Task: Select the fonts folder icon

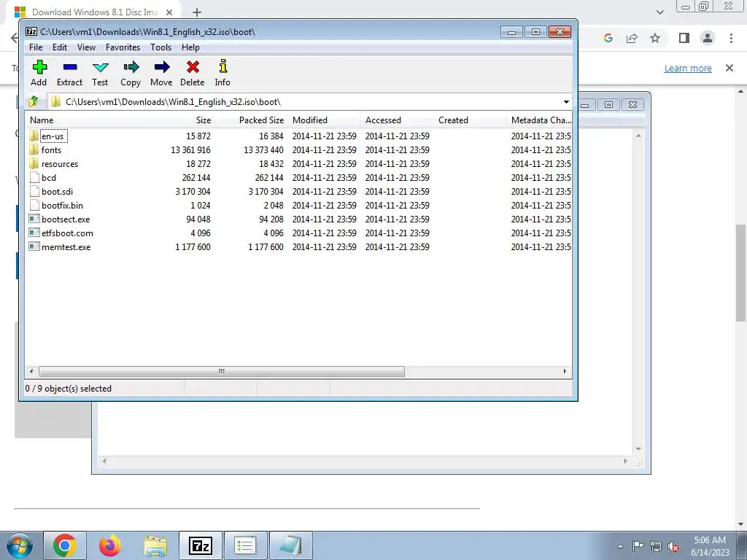Action: click(34, 150)
